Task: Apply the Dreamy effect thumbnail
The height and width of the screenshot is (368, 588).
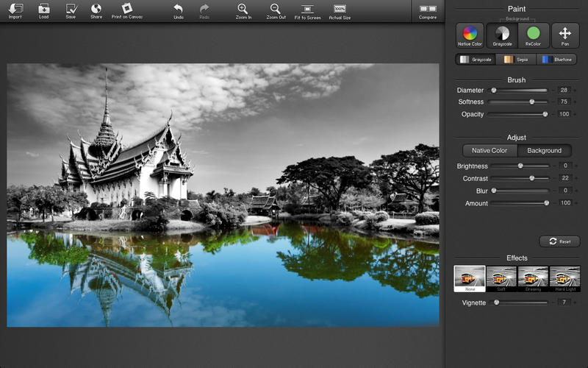Action: coord(533,279)
